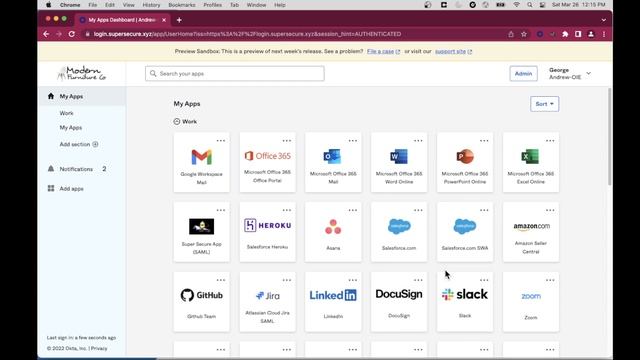Click the Search your apps field
The width and height of the screenshot is (640, 360).
tap(235, 73)
